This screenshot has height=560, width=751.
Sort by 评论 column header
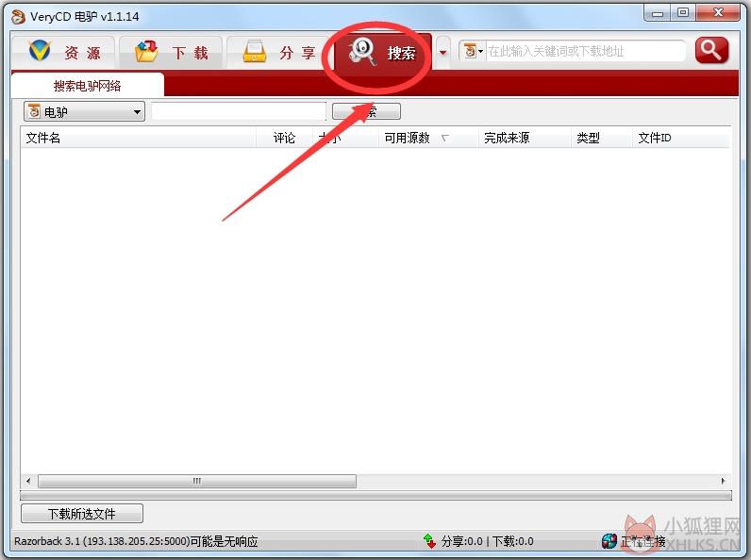284,138
